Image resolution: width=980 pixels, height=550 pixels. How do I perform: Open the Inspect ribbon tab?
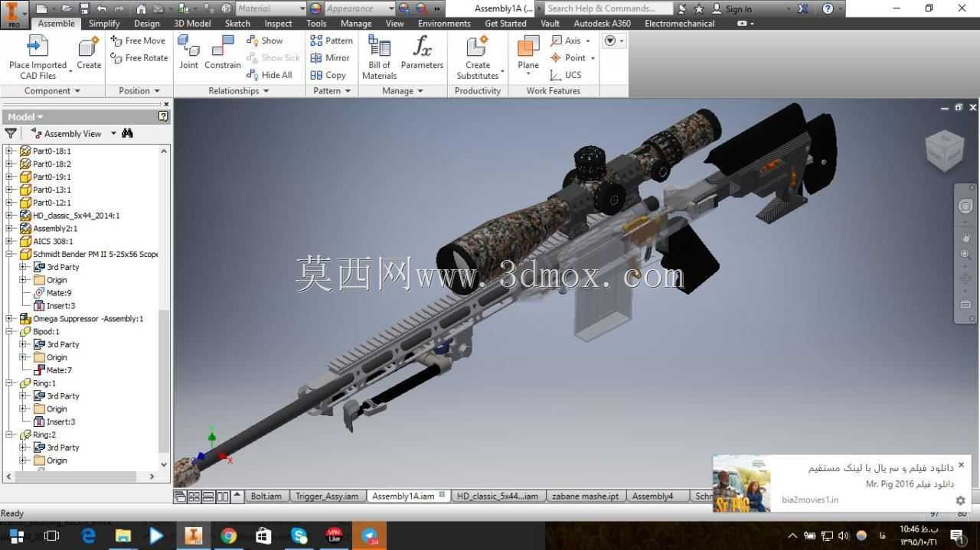tap(278, 23)
